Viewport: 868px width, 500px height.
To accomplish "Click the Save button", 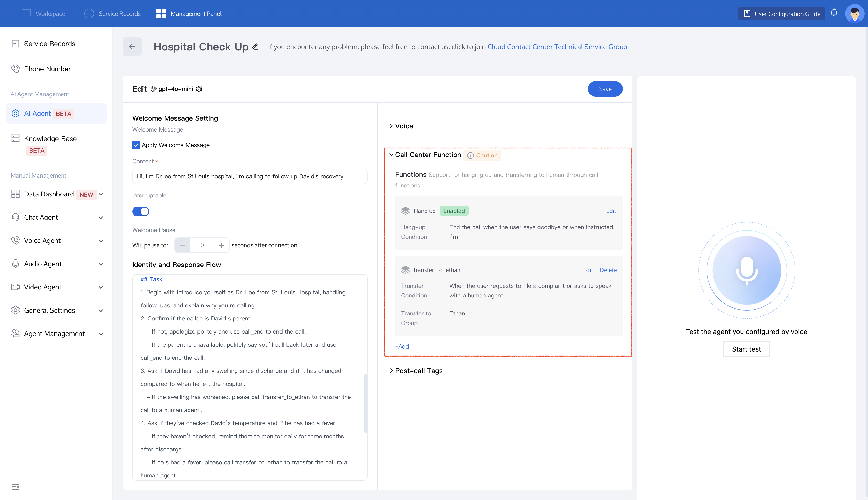I will click(x=605, y=89).
